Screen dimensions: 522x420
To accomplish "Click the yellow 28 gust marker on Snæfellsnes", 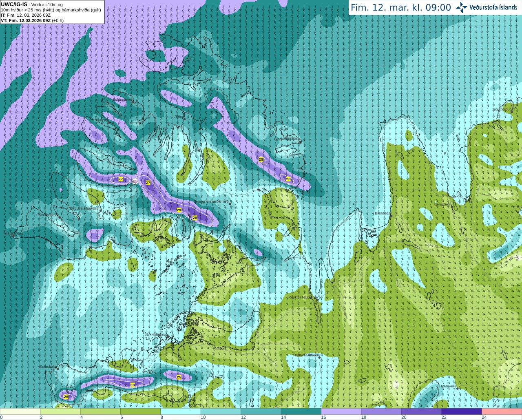I will (x=133, y=385).
